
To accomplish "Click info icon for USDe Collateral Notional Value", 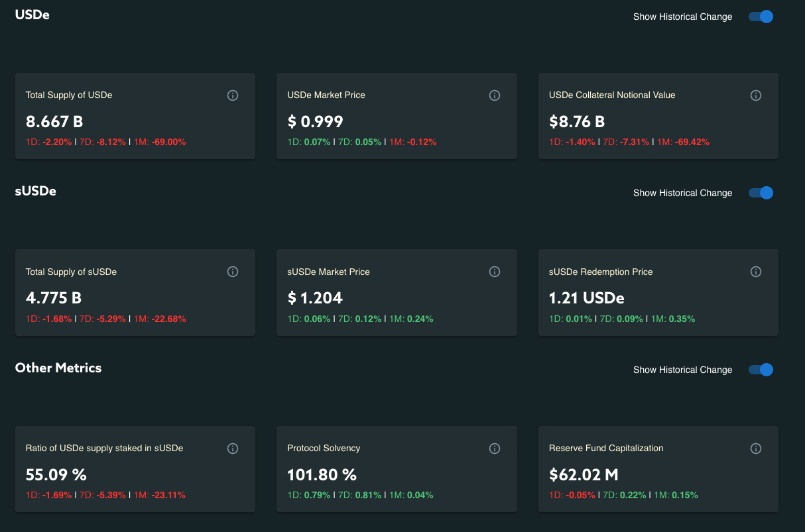I will pyautogui.click(x=756, y=95).
